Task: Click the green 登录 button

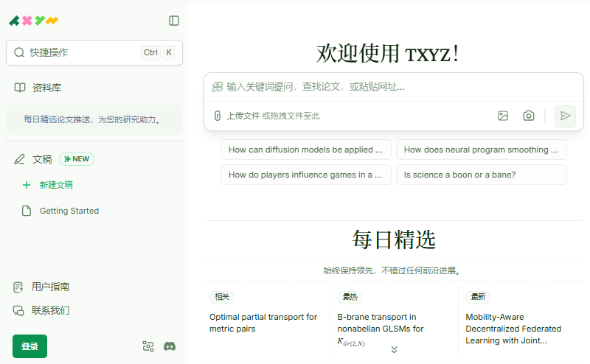Action: tap(29, 346)
